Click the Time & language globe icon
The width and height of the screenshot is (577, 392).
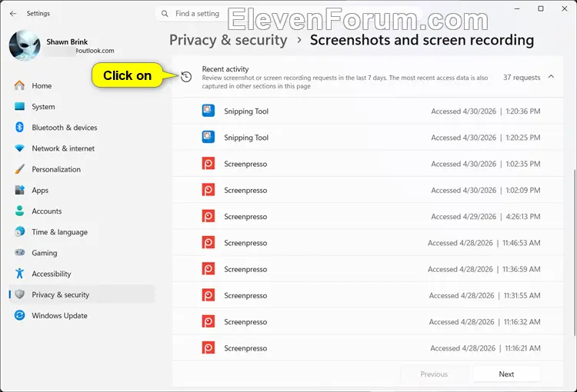click(19, 231)
